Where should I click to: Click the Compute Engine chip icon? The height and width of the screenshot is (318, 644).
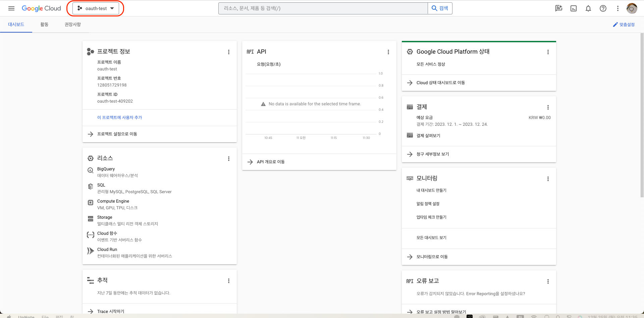90,203
